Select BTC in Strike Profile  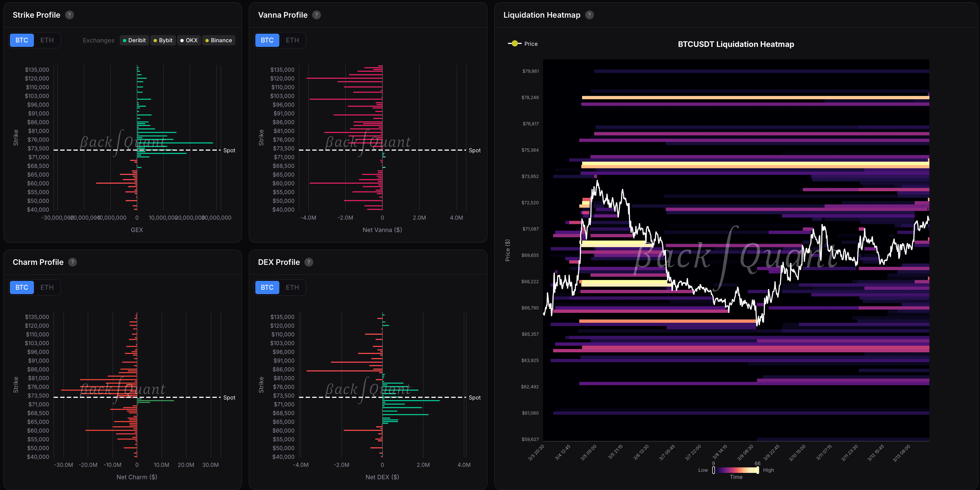(22, 40)
